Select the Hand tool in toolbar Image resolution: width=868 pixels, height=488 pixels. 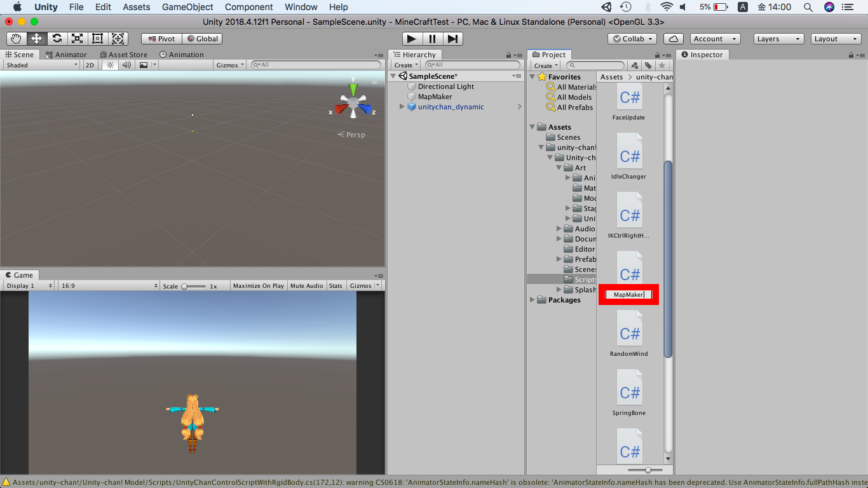point(16,39)
